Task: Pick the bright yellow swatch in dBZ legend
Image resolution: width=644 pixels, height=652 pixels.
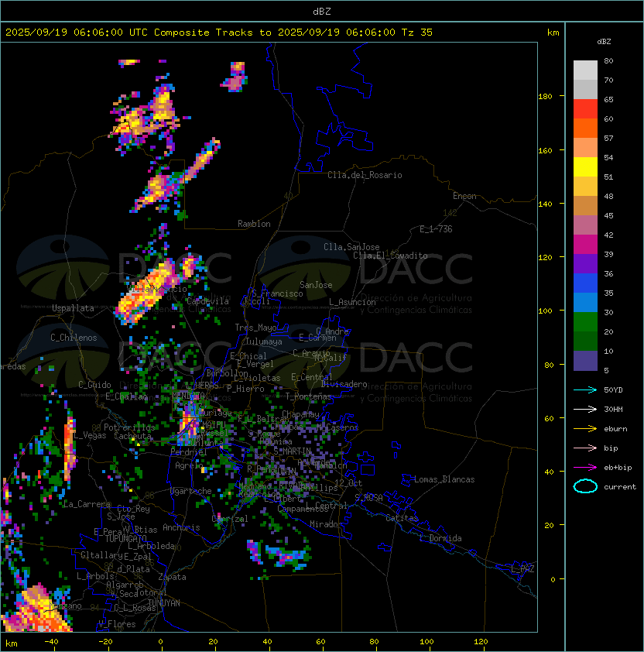Action: click(x=585, y=167)
